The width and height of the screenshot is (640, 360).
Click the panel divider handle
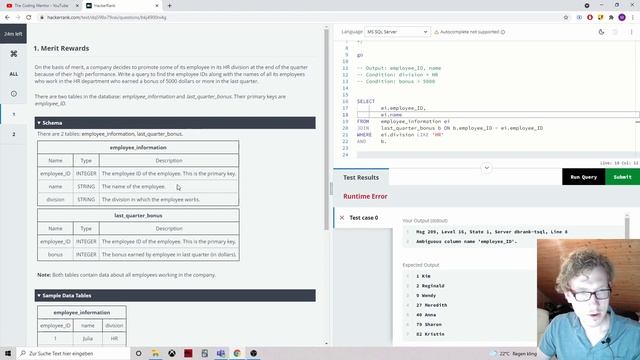pyautogui.click(x=331, y=189)
